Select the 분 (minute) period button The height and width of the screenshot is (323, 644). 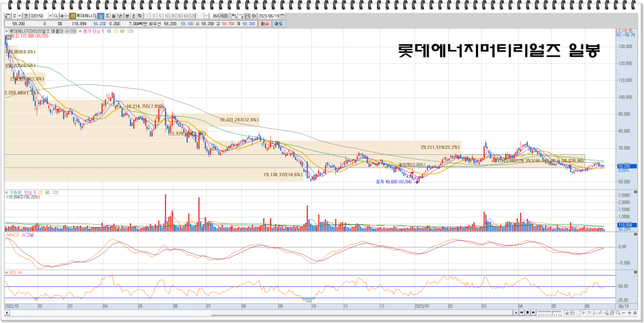[127, 15]
